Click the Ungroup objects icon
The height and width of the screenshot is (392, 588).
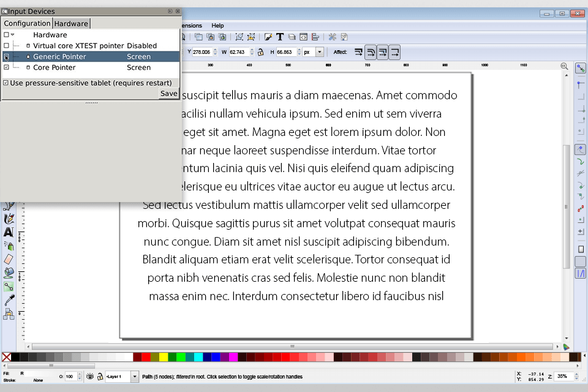pos(251,37)
